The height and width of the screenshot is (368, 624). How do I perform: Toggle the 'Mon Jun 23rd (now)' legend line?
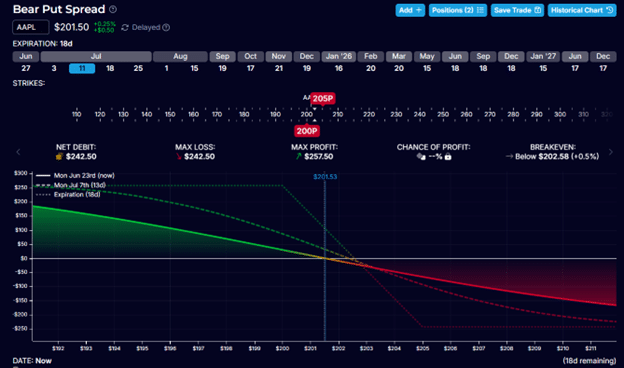tap(75, 175)
